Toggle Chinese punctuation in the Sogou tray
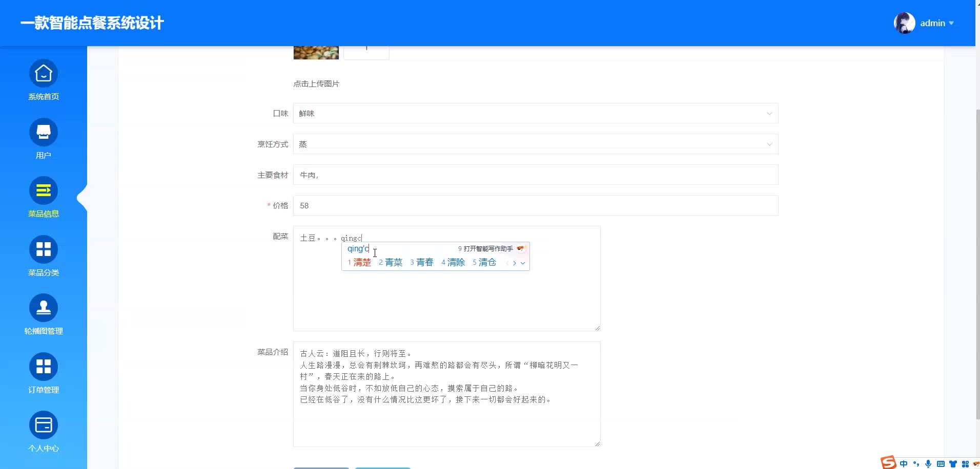Viewport: 980px width, 469px height. [915, 463]
